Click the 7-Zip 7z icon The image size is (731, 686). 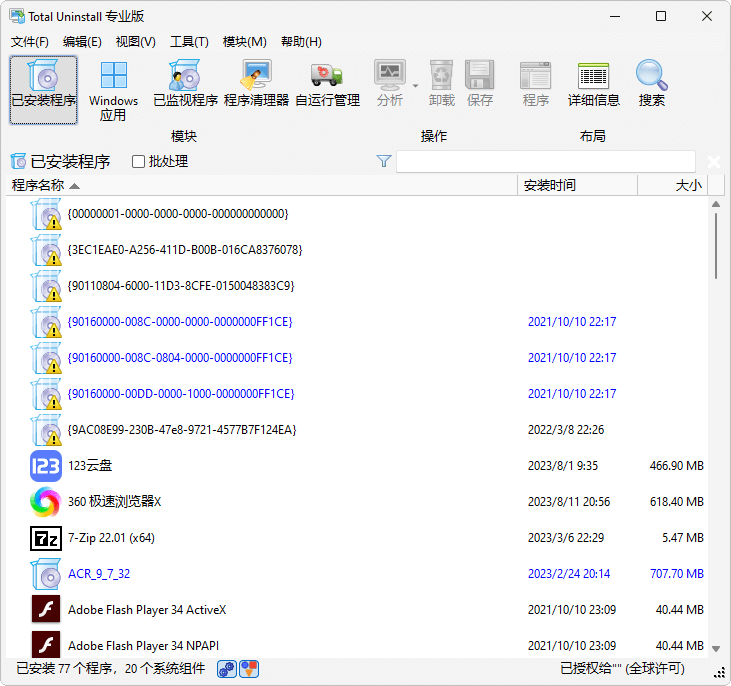click(46, 538)
